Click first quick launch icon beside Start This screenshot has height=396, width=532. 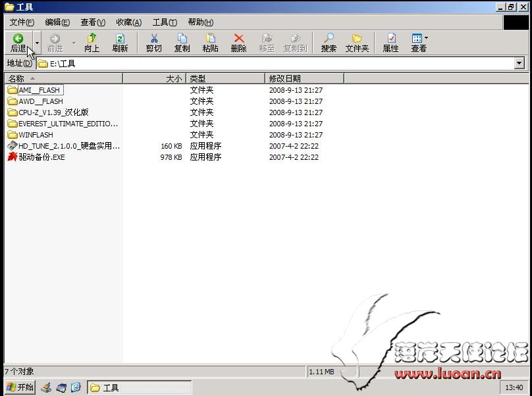point(46,387)
